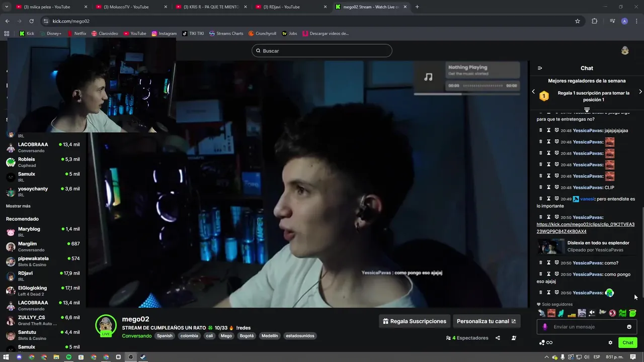Open Streams Charts bookmark
Screen dimensions: 644x362
226,33
